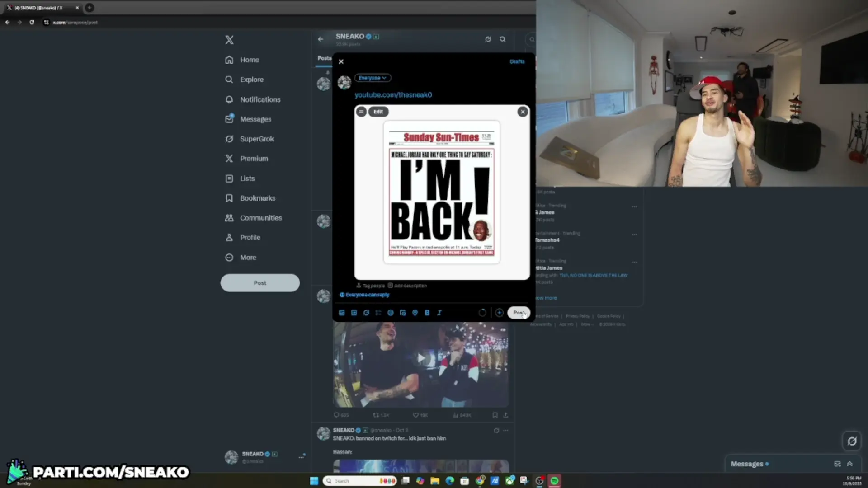Image resolution: width=868 pixels, height=488 pixels.
Task: Open the Everyone audience dropdown
Action: click(x=373, y=78)
